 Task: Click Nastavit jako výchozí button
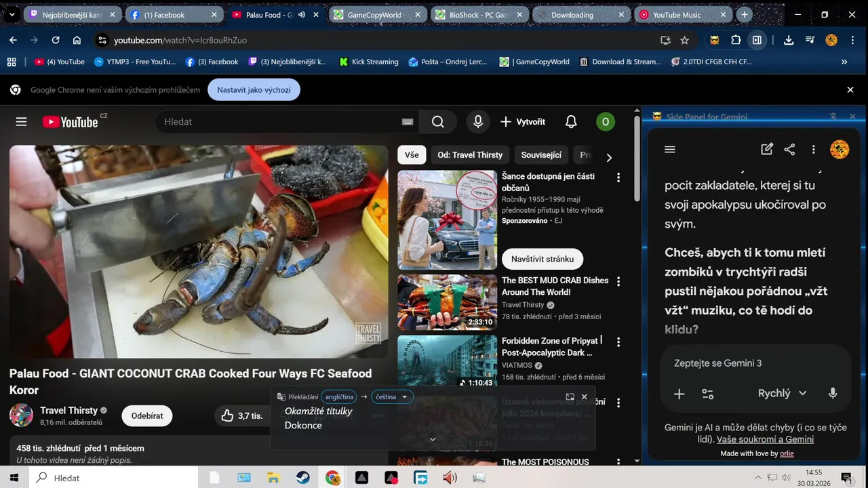pos(254,89)
